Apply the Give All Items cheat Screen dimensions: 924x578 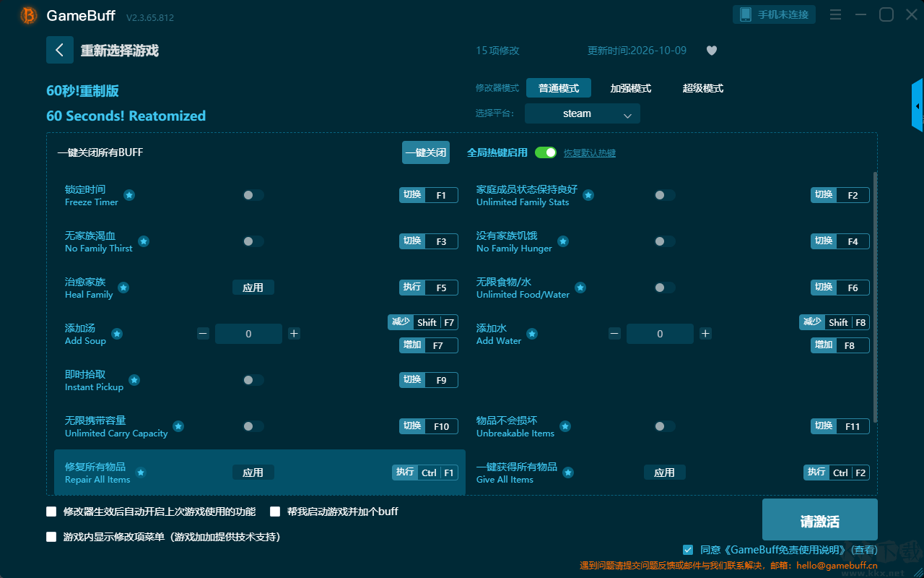(x=665, y=473)
